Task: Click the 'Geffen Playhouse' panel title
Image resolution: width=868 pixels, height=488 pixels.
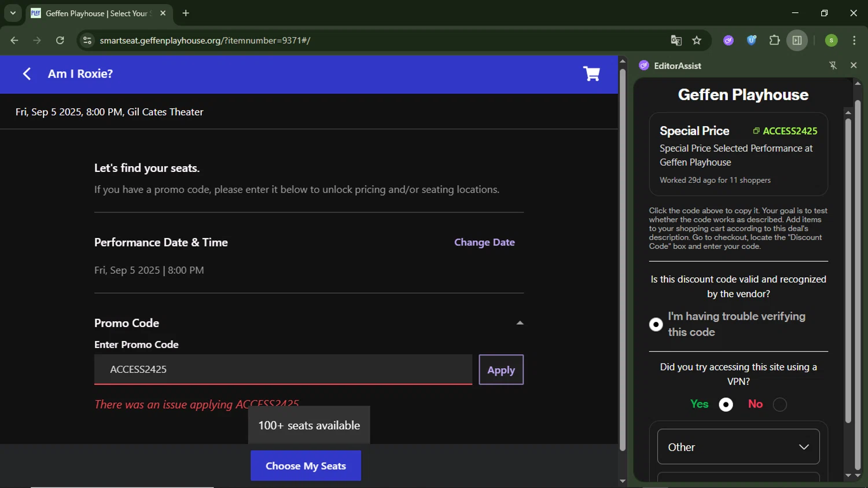Action: click(743, 94)
